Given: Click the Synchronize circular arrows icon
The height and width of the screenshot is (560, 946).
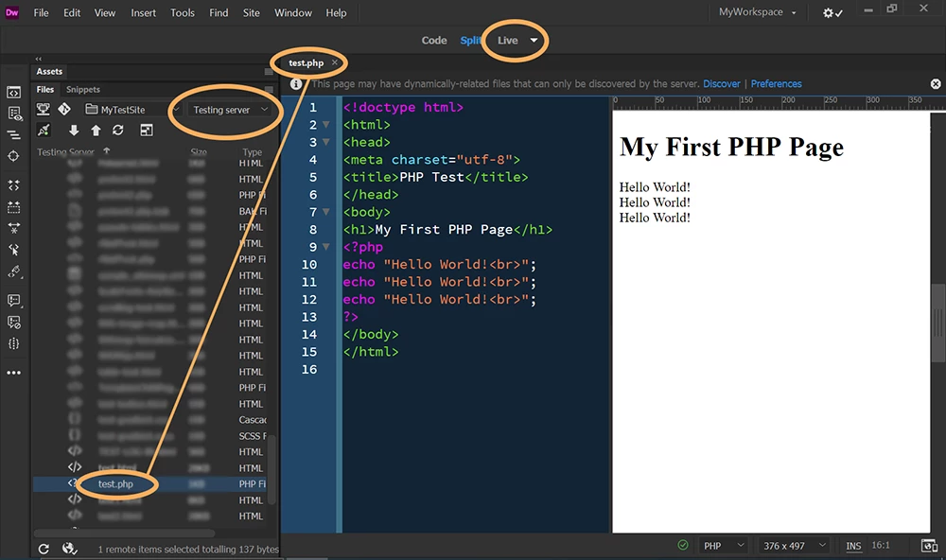Looking at the screenshot, I should [x=118, y=131].
